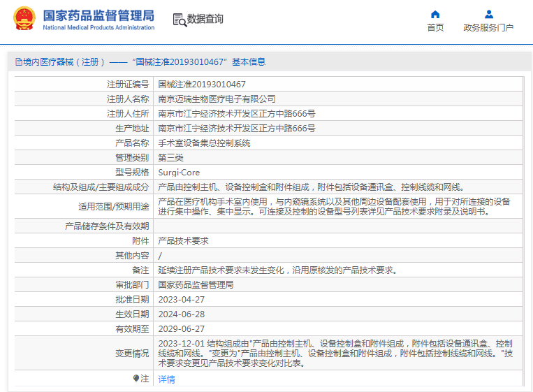Click registrant name 南京迈瑞生物医疗电子有限公司
Screen dimensions: 533x392
coord(217,99)
